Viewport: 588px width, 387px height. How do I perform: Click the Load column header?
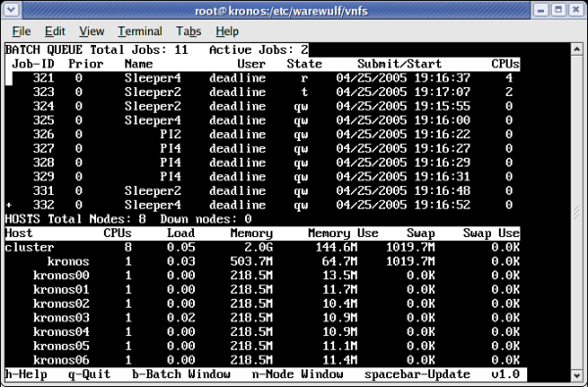click(x=181, y=233)
